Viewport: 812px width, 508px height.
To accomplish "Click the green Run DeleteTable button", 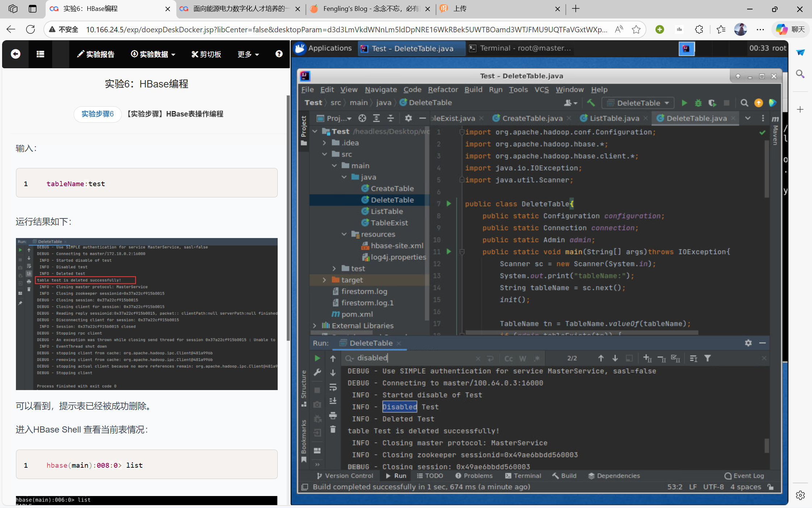I will (x=684, y=103).
